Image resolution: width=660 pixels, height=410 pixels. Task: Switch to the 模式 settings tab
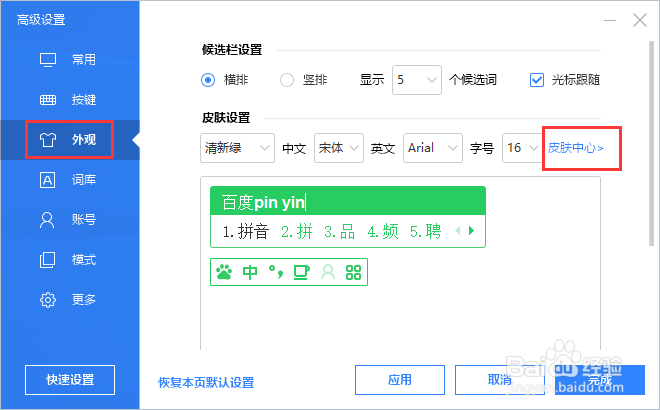pos(70,260)
